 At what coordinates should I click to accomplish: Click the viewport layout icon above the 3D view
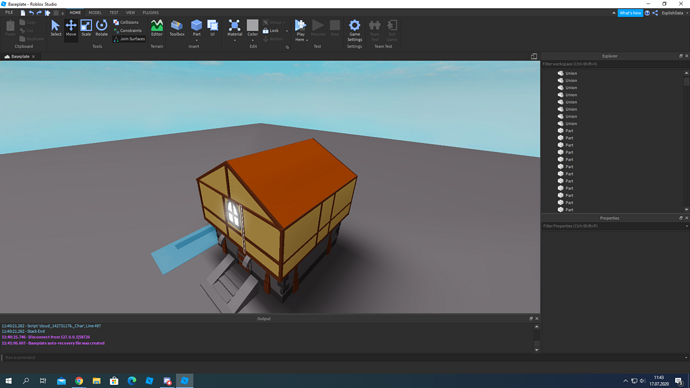pyautogui.click(x=534, y=56)
